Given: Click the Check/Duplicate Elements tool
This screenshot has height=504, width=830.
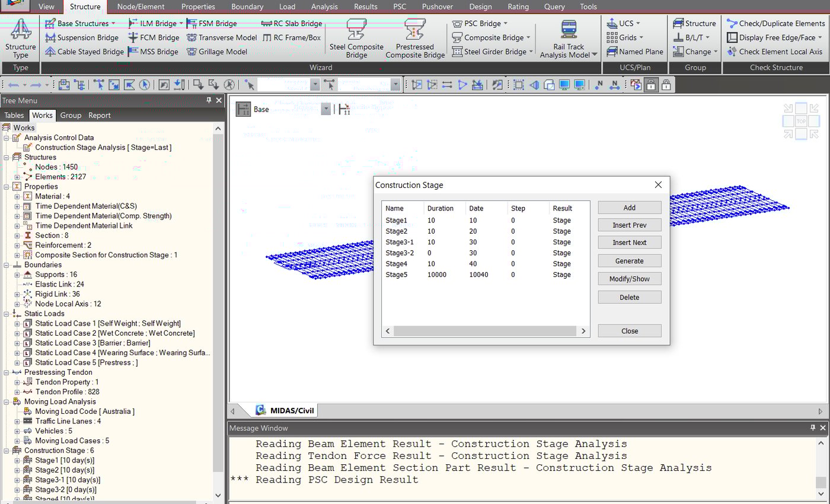Looking at the screenshot, I should [774, 23].
